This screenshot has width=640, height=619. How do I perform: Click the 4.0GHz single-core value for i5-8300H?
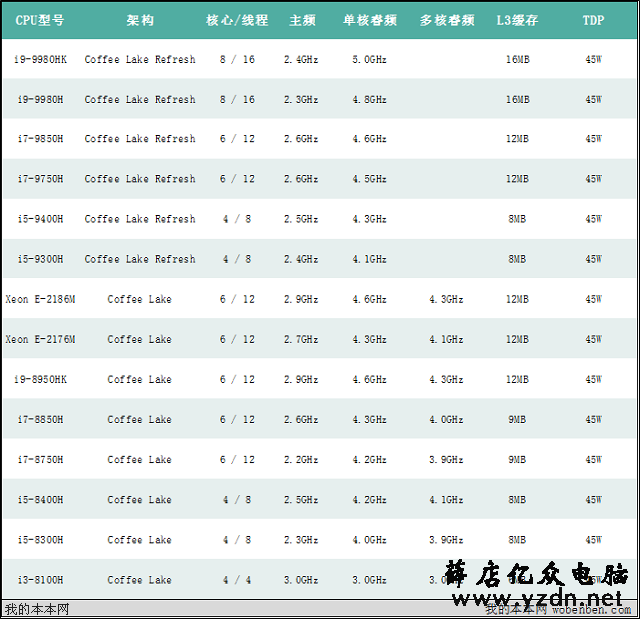coord(369,540)
